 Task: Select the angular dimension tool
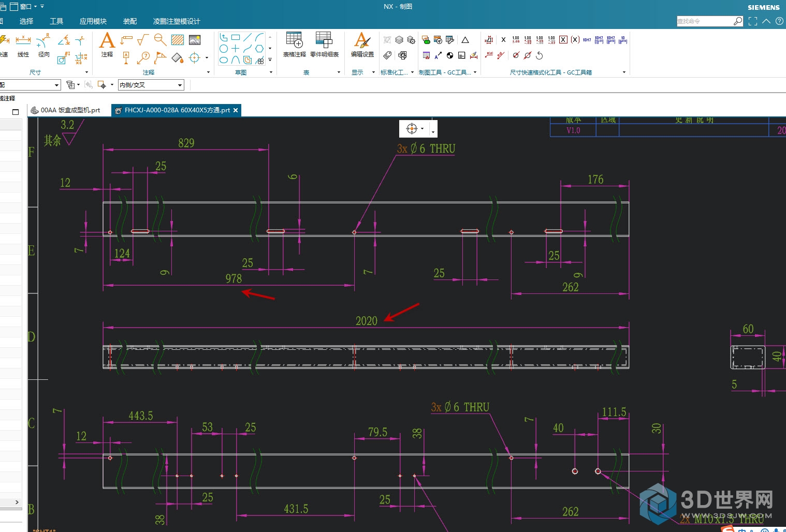[64, 40]
